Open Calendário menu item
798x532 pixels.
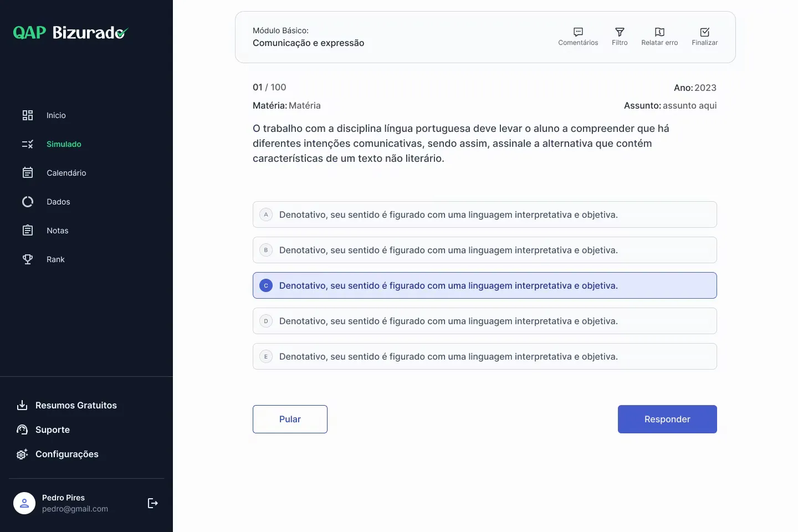click(x=66, y=173)
